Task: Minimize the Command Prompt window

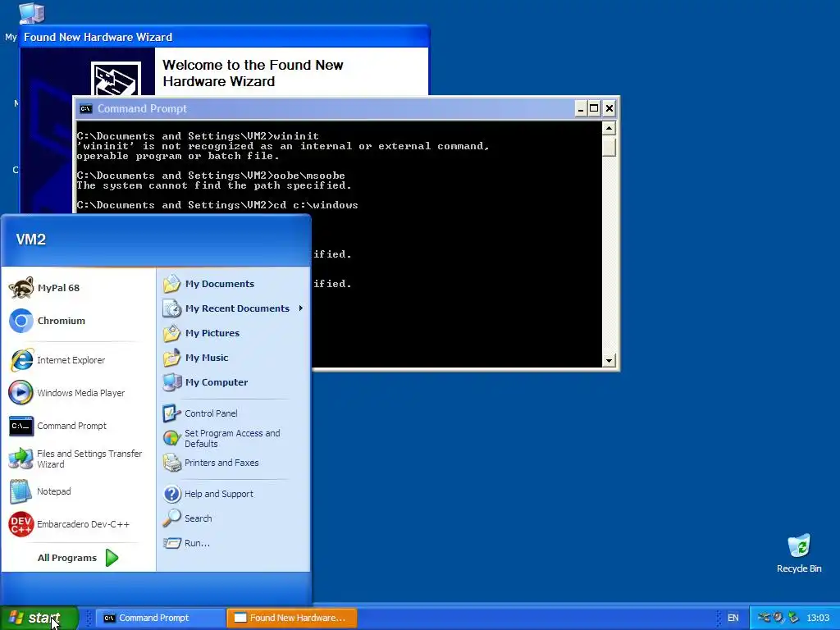Action: tap(581, 109)
